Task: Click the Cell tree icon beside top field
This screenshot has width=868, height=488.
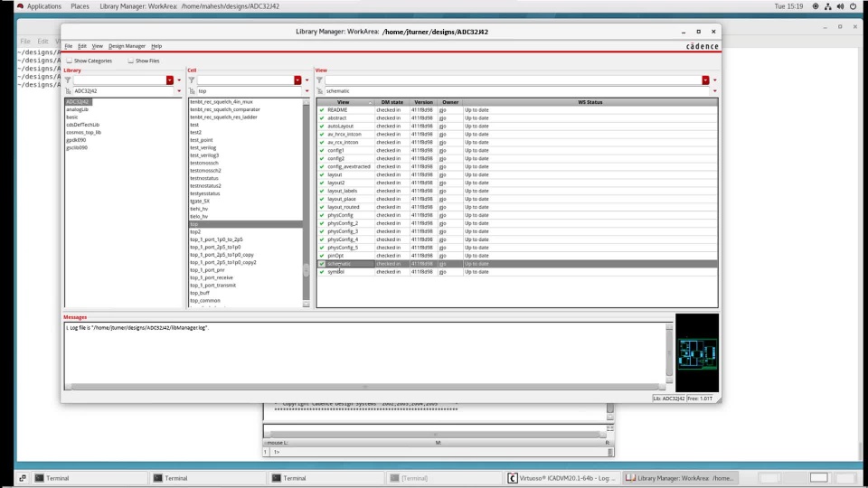Action: [192, 90]
